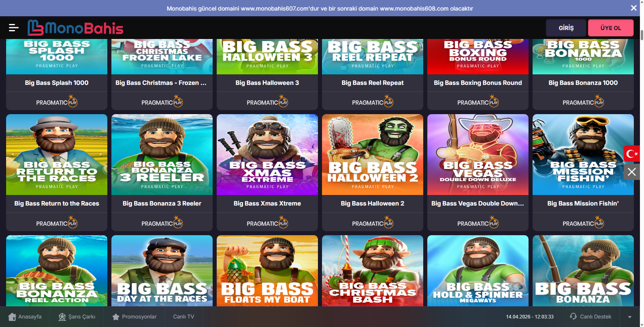The image size is (644, 327).
Task: Open Big Bass Halloween 2 thumbnail
Action: (372, 154)
